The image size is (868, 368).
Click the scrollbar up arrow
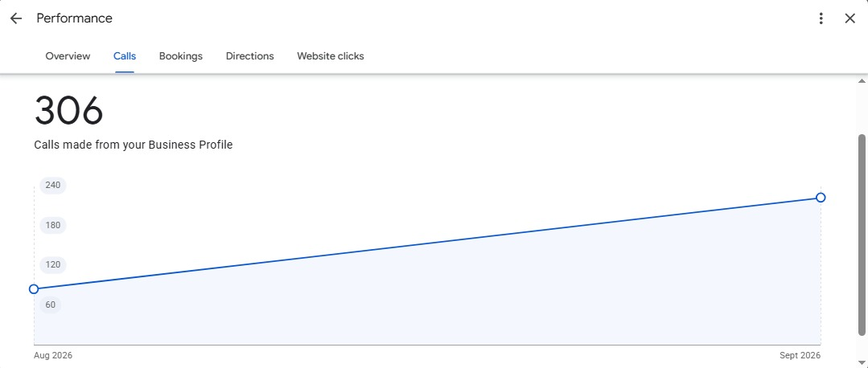[862, 81]
